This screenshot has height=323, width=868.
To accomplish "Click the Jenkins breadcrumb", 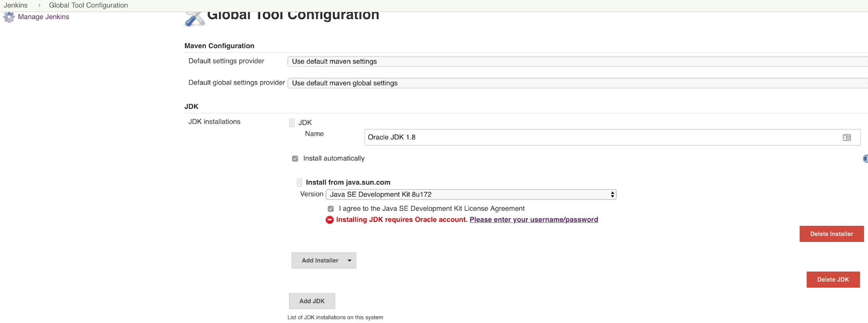I will (x=16, y=5).
